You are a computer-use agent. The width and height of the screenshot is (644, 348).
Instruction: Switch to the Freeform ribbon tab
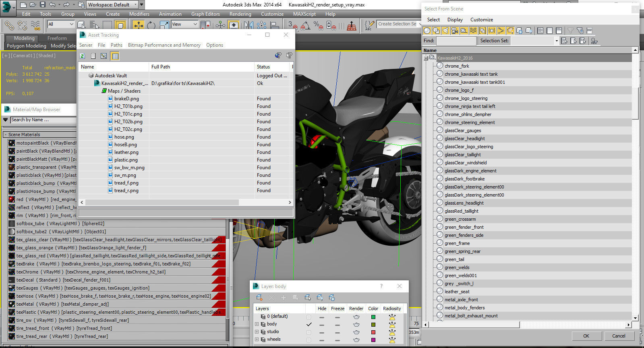57,38
